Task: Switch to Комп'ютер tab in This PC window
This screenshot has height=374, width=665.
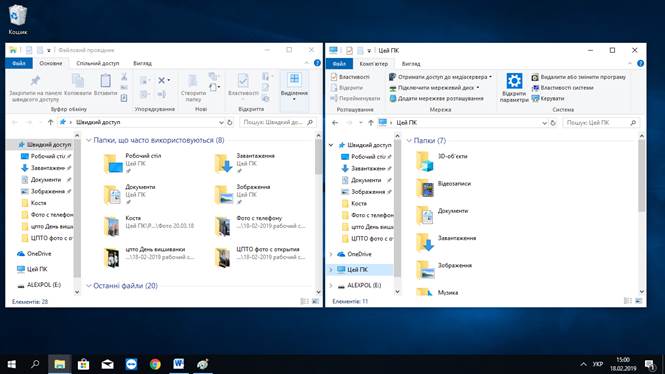Action: click(x=373, y=64)
